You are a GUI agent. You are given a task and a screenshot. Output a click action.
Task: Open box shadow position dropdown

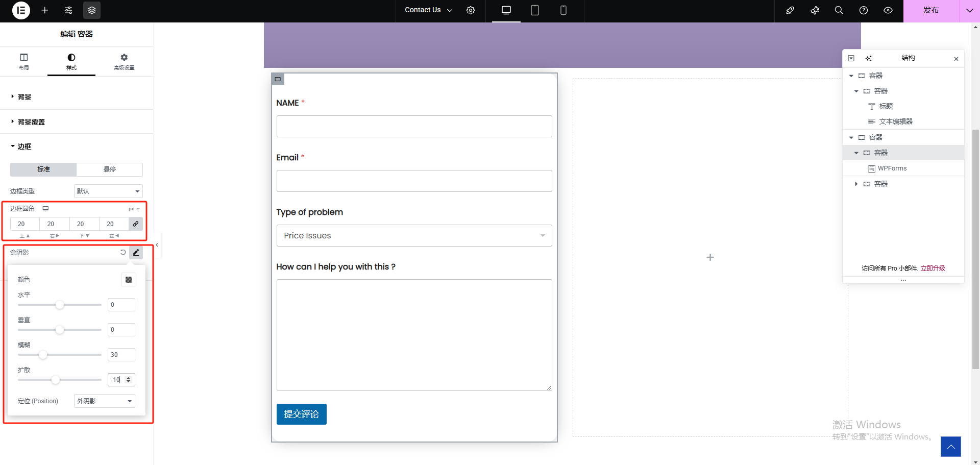click(x=105, y=401)
